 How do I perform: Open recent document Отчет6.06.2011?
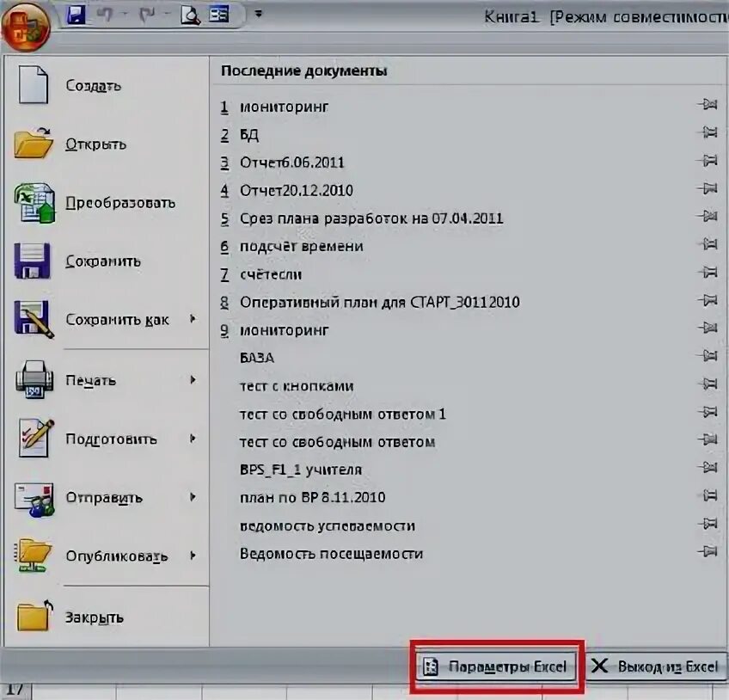coord(292,163)
